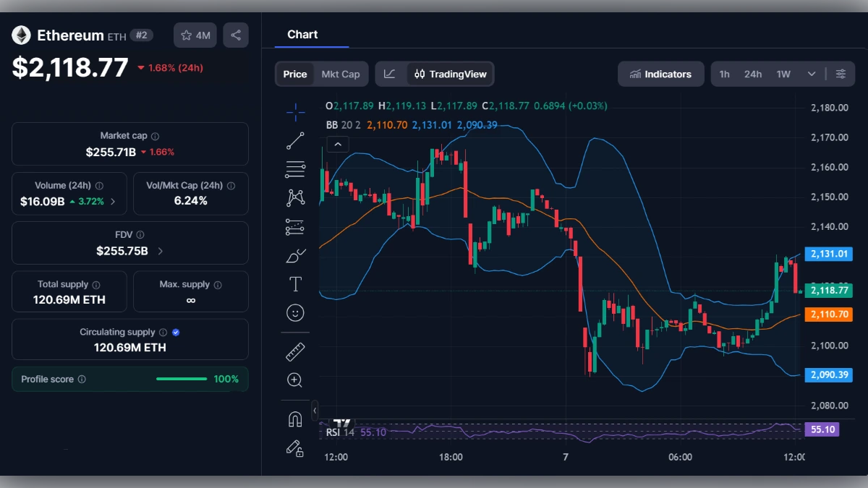This screenshot has height=488, width=868.
Task: Switch chart to Mkt Cap view
Action: pyautogui.click(x=340, y=74)
